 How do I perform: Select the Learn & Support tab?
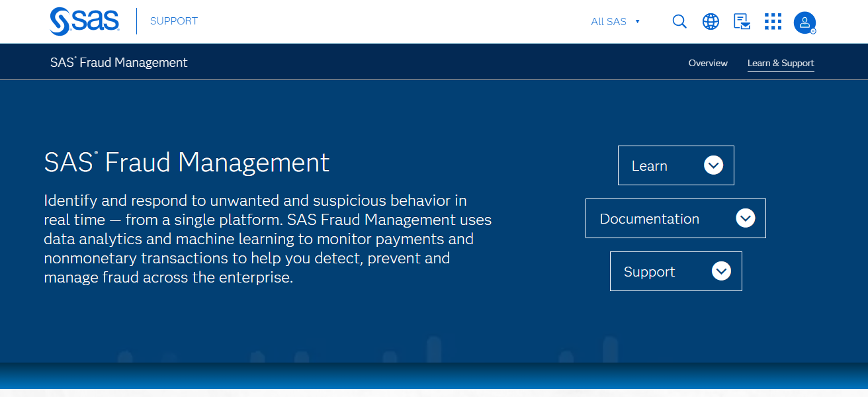781,63
